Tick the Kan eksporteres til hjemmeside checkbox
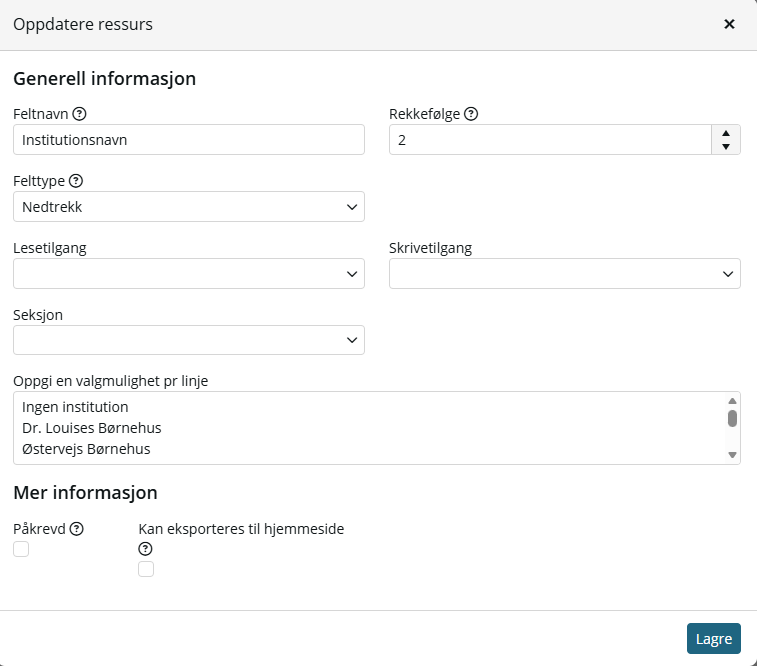 tap(146, 569)
